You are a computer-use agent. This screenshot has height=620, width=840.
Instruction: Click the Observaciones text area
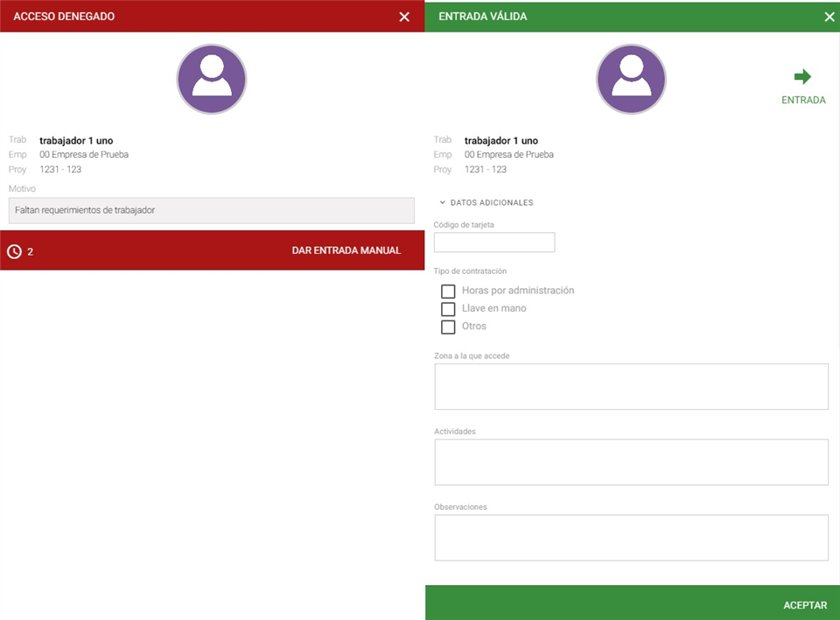(x=631, y=538)
